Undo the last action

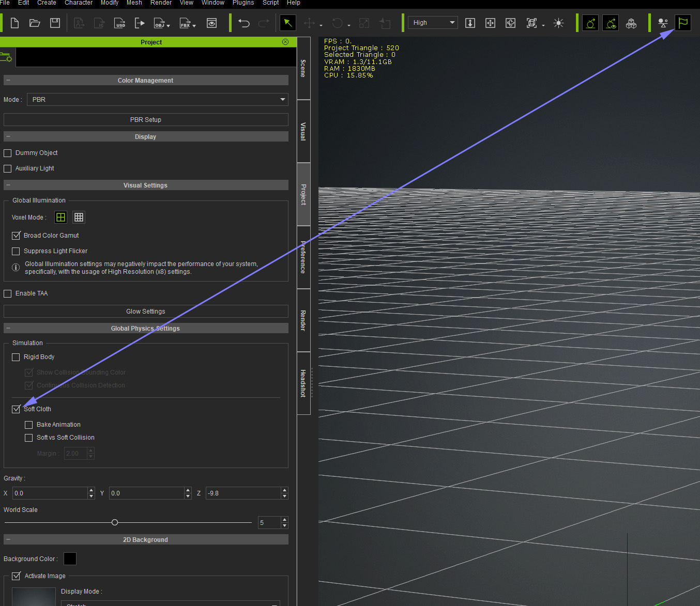click(x=244, y=23)
